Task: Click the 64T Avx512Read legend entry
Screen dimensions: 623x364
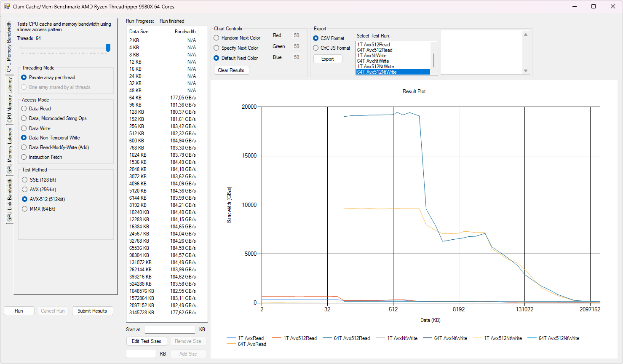Action: point(346,338)
